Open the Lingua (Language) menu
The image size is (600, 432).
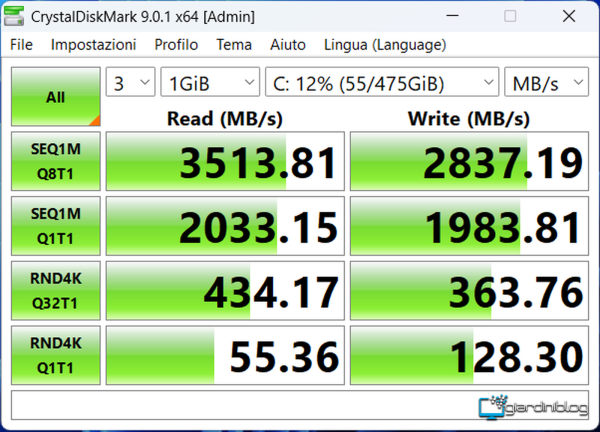point(385,45)
